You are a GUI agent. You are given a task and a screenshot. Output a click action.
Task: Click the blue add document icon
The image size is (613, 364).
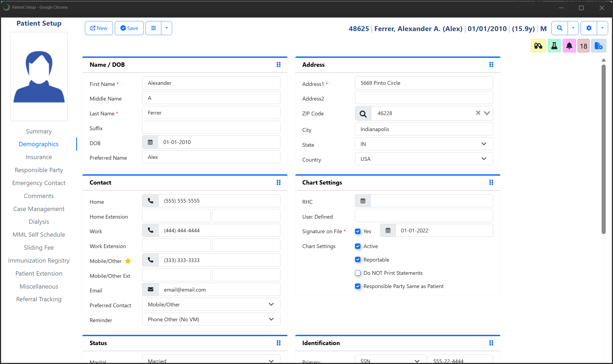[x=598, y=46]
